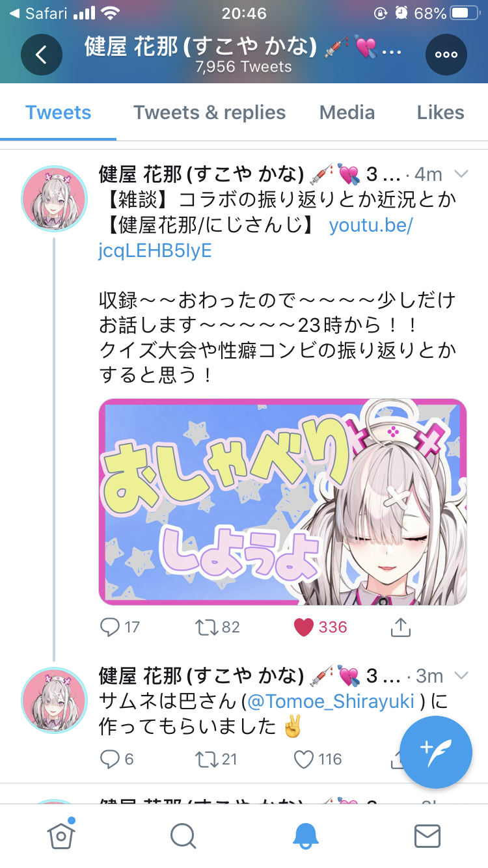Screen dimensions: 488x868
Task: Expand the first tweet's dropdown chevron
Action: 461,174
